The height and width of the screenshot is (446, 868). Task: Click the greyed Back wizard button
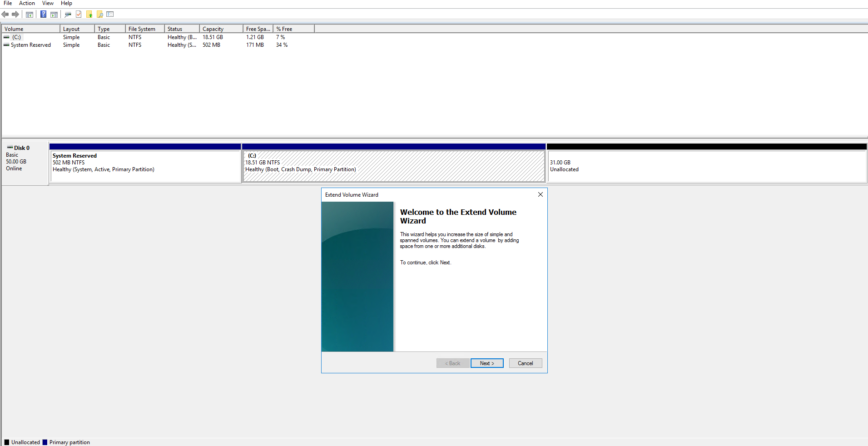[453, 363]
